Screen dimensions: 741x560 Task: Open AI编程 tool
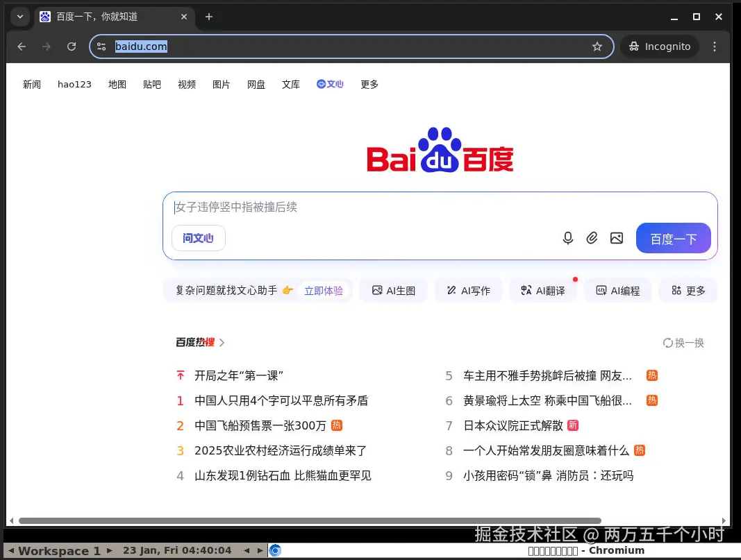click(x=617, y=290)
